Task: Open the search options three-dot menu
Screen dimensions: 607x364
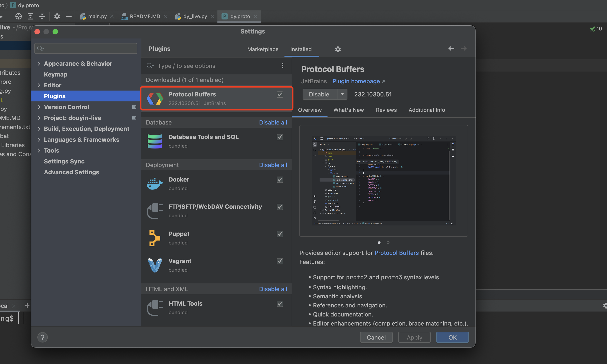Action: (x=283, y=66)
